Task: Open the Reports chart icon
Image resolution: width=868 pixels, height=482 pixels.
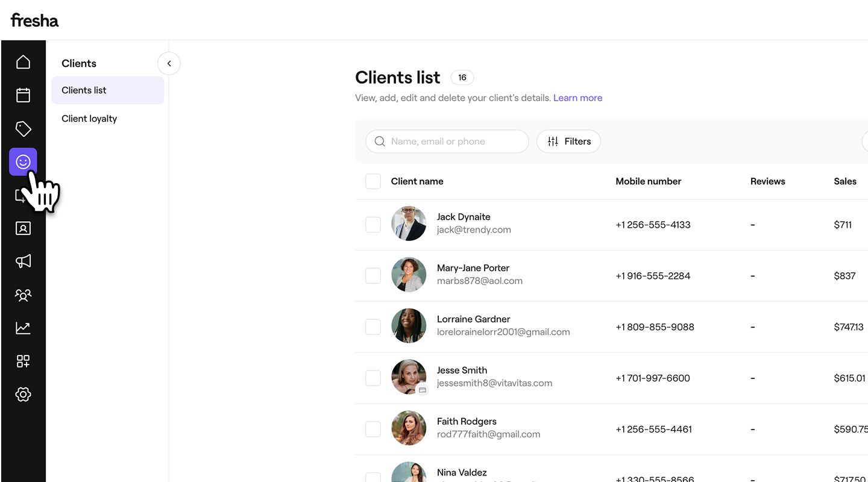Action: (23, 328)
